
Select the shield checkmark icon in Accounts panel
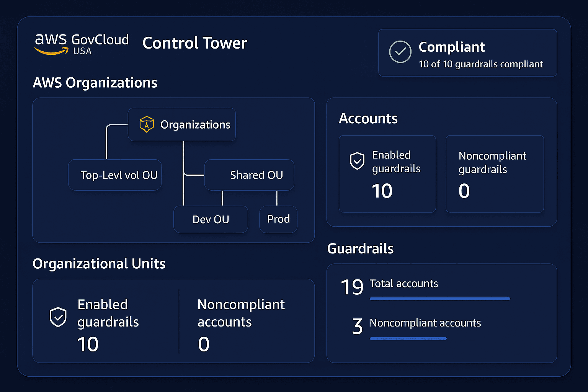(357, 161)
